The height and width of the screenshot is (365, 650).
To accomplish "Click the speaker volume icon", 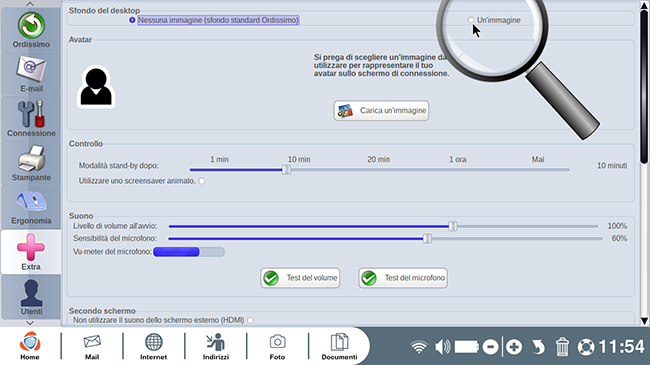I will pyautogui.click(x=443, y=347).
